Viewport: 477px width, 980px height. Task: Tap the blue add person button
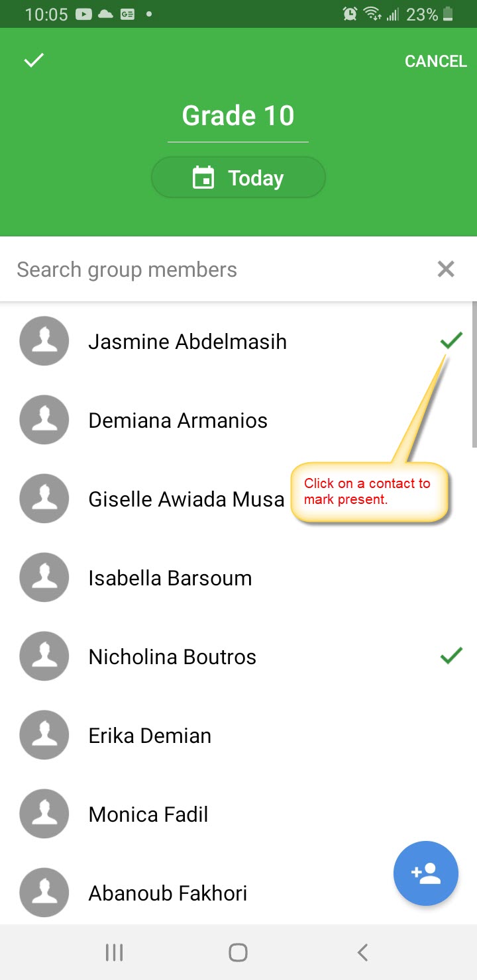[x=426, y=873]
